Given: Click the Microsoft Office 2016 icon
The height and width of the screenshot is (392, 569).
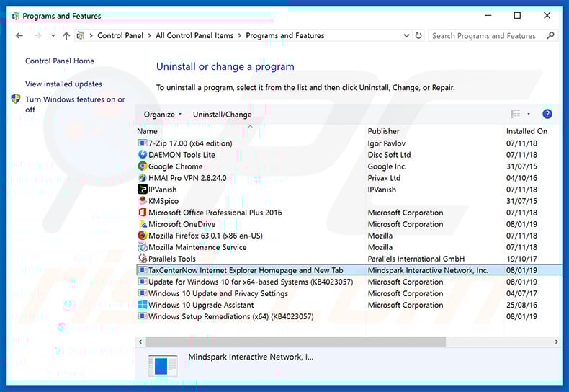Looking at the screenshot, I should (143, 213).
